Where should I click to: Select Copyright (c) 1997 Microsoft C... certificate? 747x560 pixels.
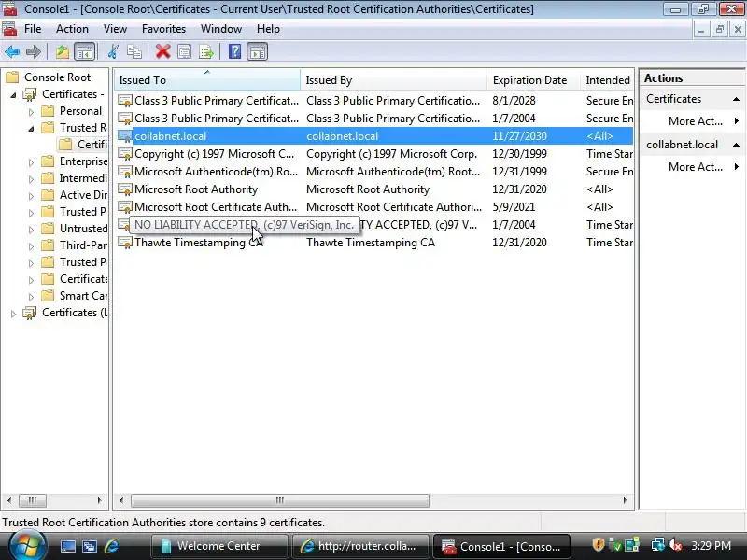374,154
